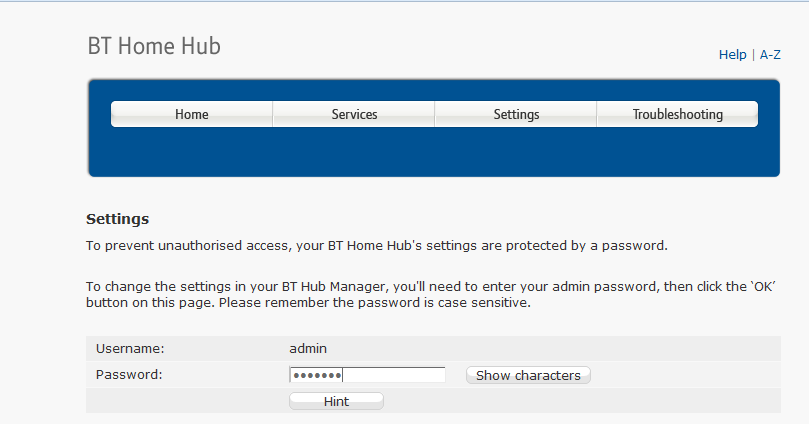Focus the admin password input field

(394, 375)
